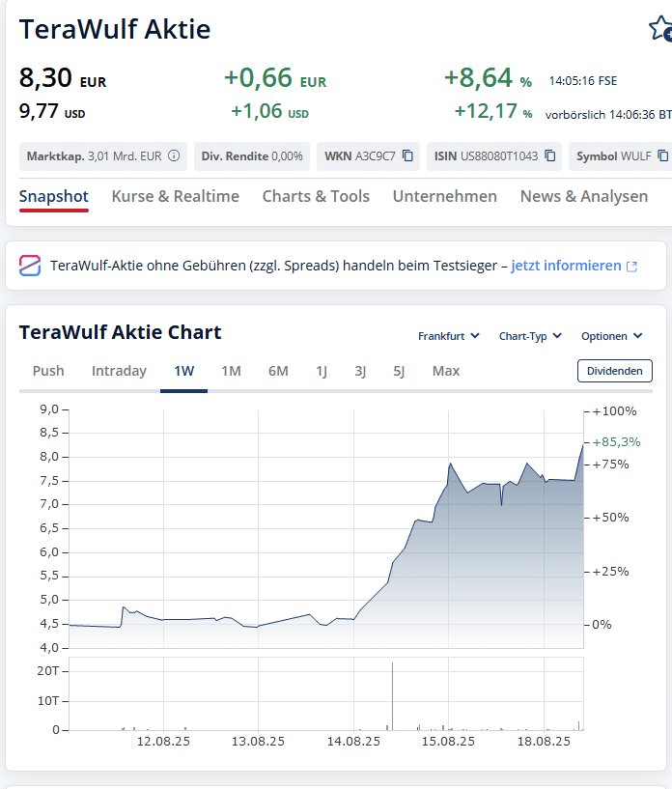
Task: Copy the ISIN US88080T1043
Action: (x=550, y=155)
